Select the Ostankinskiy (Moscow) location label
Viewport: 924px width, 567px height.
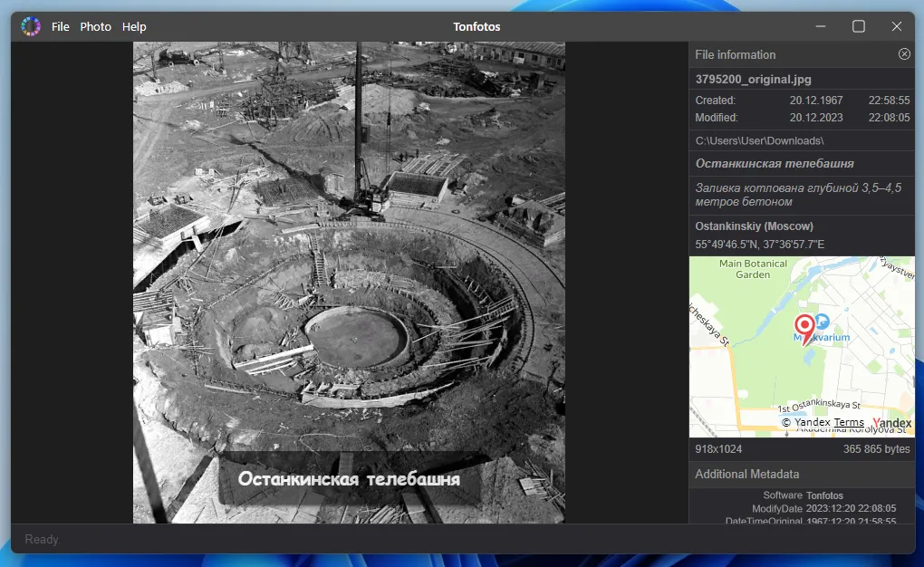click(754, 226)
